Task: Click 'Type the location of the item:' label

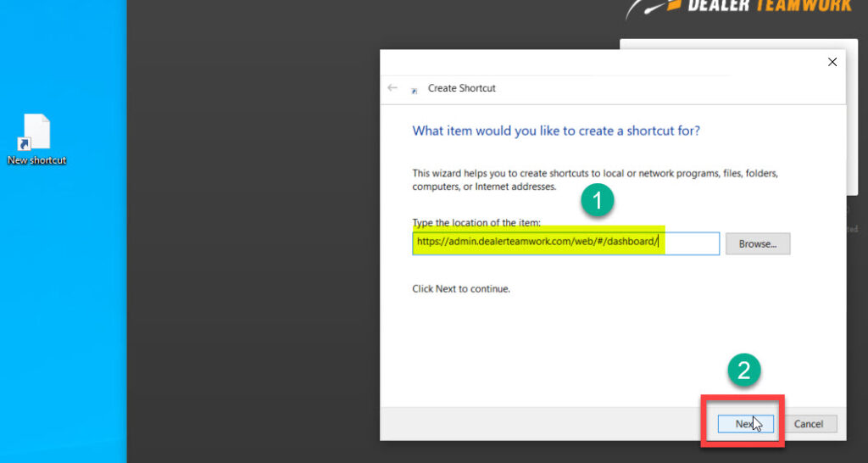Action: click(476, 223)
